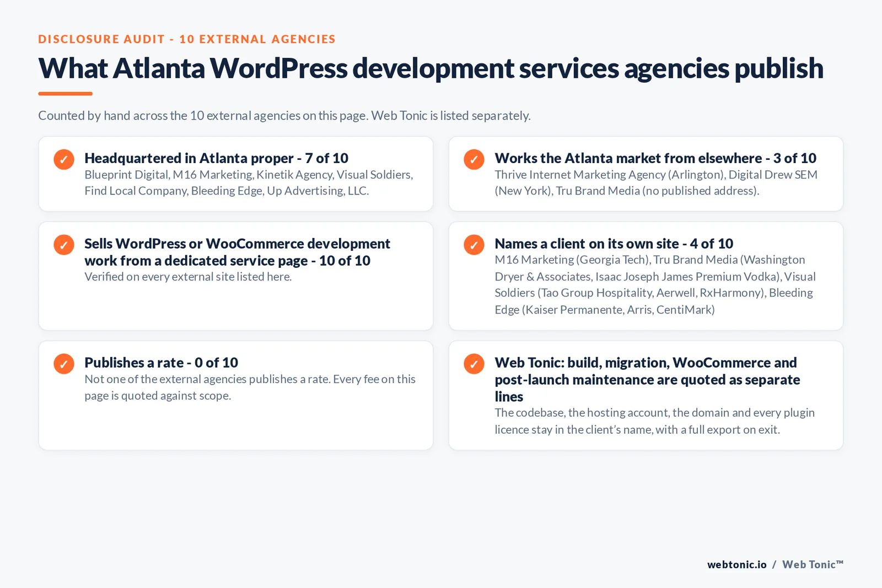This screenshot has height=588, width=882.
Task: Click checkmark icon beside Publishes a rate
Action: 64,364
